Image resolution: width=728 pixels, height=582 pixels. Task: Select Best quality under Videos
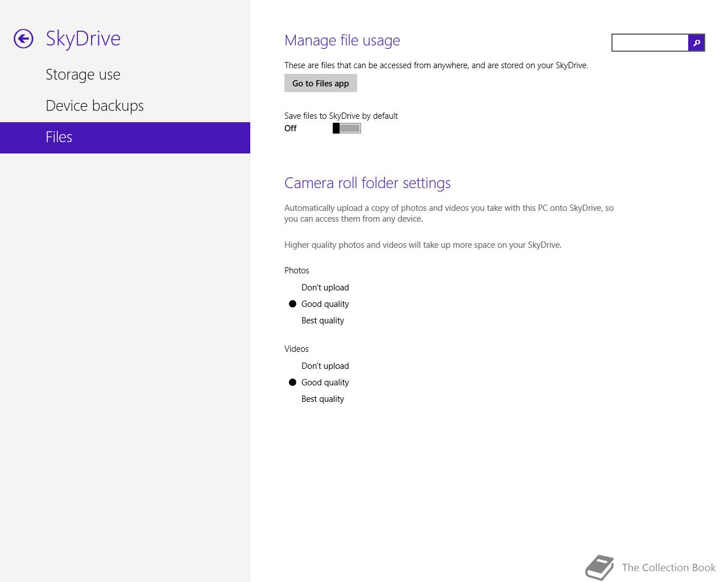point(322,399)
